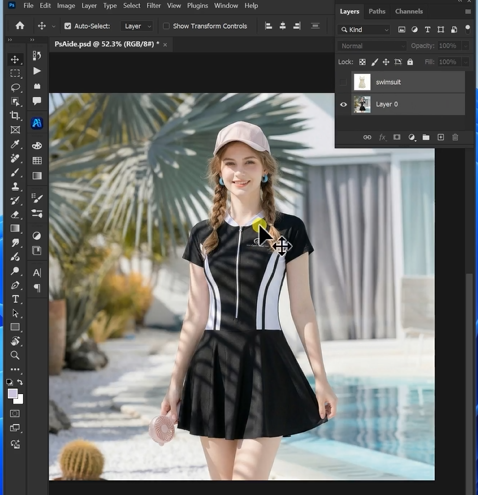Toggle the Auto-Select checkbox

pos(68,26)
